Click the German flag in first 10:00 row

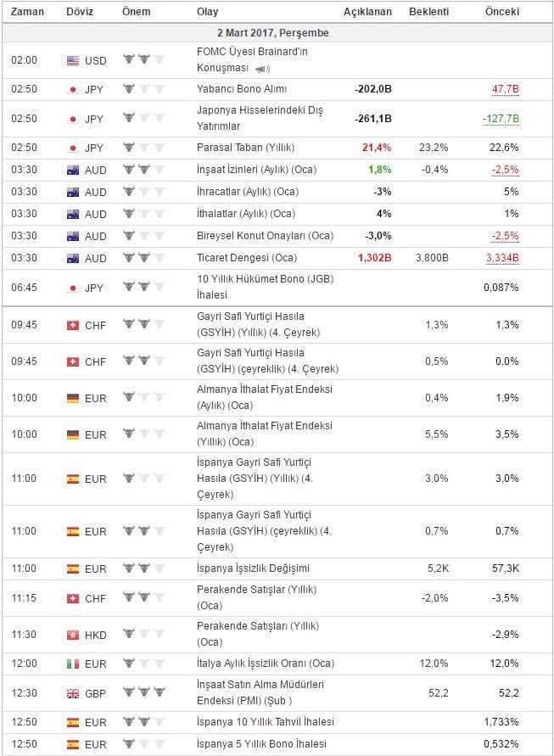point(73,398)
